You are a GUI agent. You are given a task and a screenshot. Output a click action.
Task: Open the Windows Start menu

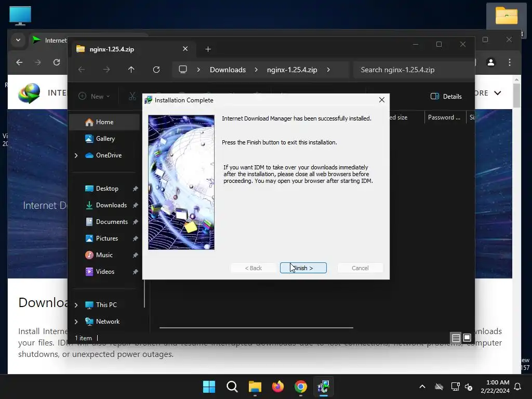[209, 387]
